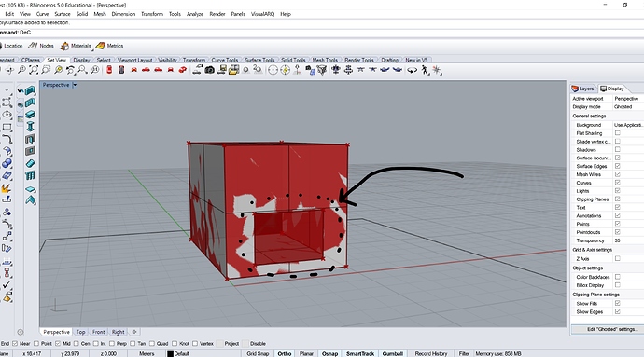This screenshot has height=357, width=644.
Task: Click the black Default layer color swatch
Action: (170, 353)
